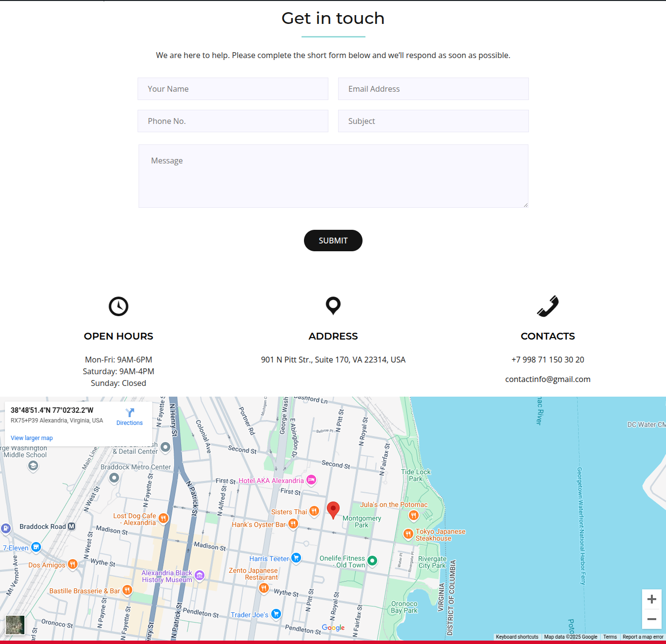
Task: Click the Harris Teeter shopping marker
Action: pyautogui.click(x=296, y=558)
